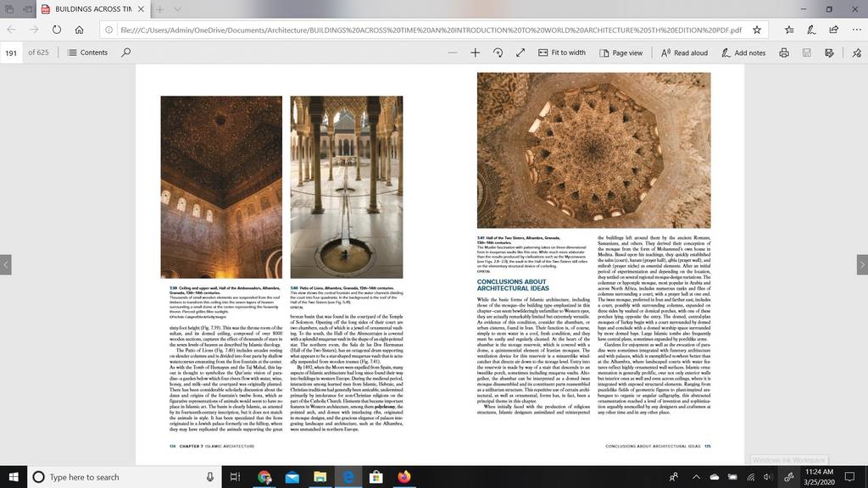The image size is (868, 488).
Task: Go to next PDF page with right arrow
Action: (x=862, y=264)
